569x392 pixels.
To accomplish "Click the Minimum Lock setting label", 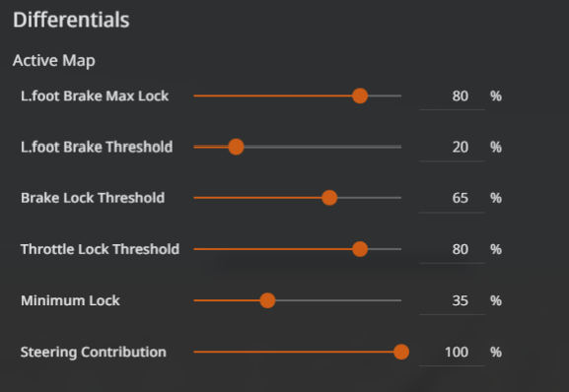I will click(70, 300).
